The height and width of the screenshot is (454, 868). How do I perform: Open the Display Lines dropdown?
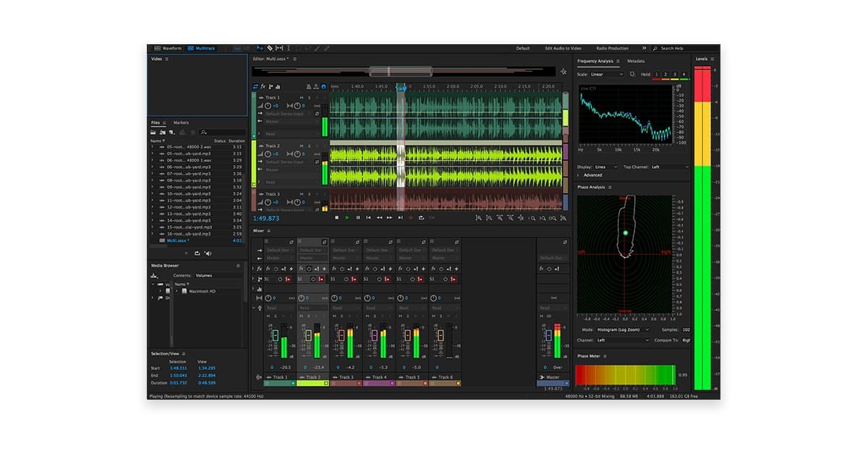coord(605,166)
